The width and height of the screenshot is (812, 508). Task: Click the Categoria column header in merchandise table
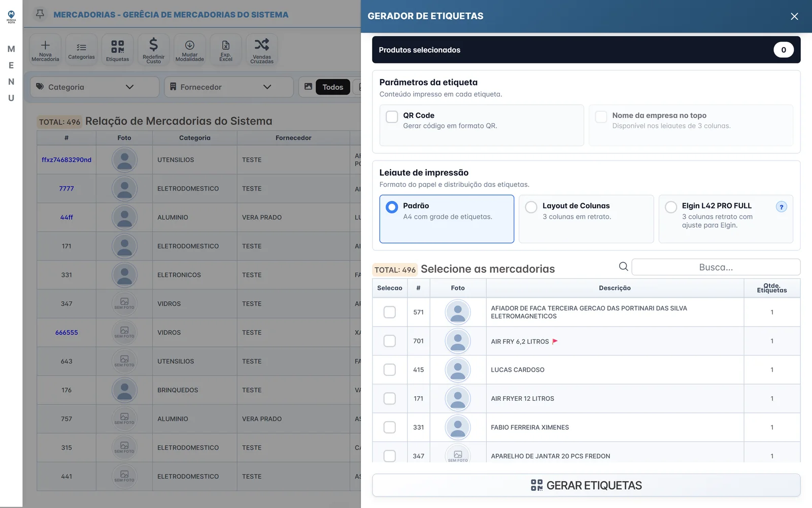pos(195,138)
